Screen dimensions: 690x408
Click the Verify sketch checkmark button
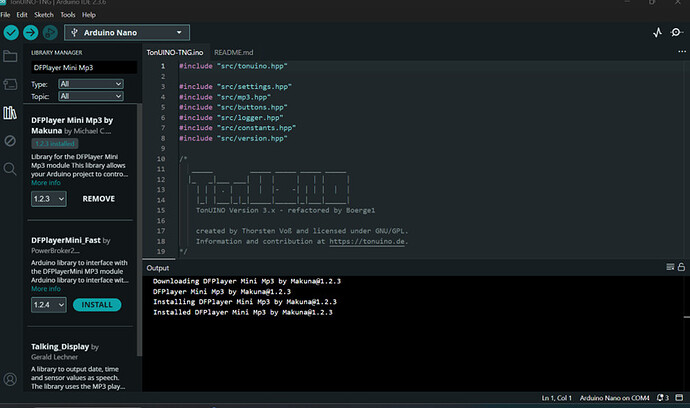point(11,33)
